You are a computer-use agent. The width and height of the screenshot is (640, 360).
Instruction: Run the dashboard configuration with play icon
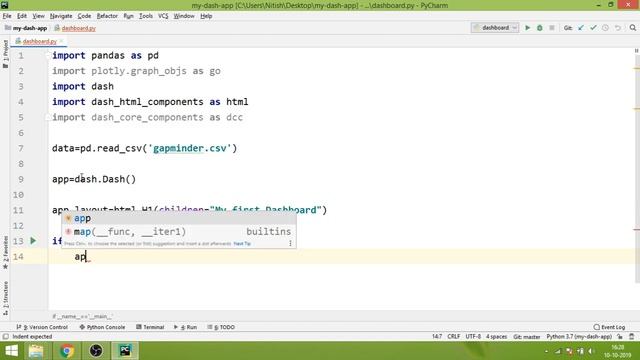[x=527, y=28]
